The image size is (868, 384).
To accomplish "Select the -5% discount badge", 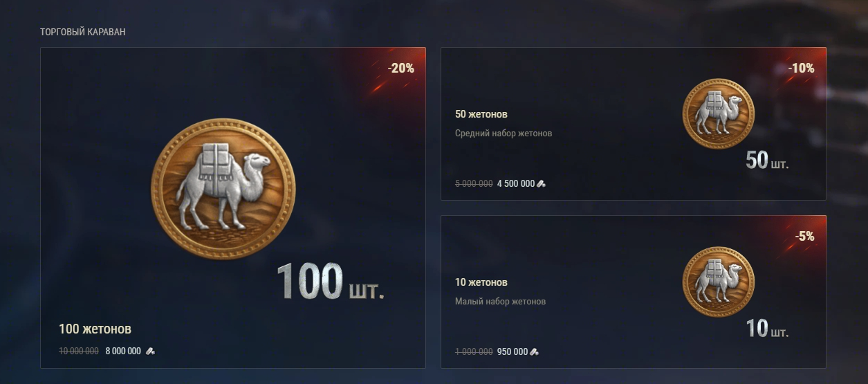I will coord(804,236).
